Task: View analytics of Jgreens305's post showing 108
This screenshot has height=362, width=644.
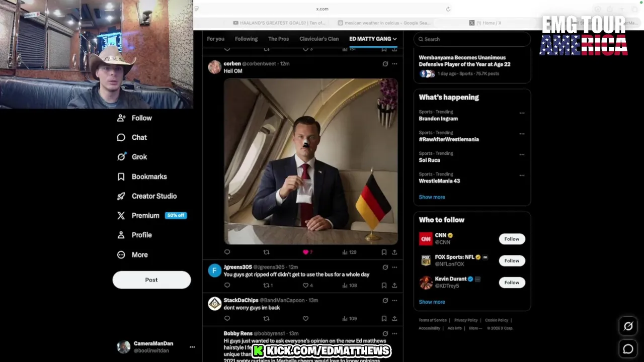Action: 349,285
